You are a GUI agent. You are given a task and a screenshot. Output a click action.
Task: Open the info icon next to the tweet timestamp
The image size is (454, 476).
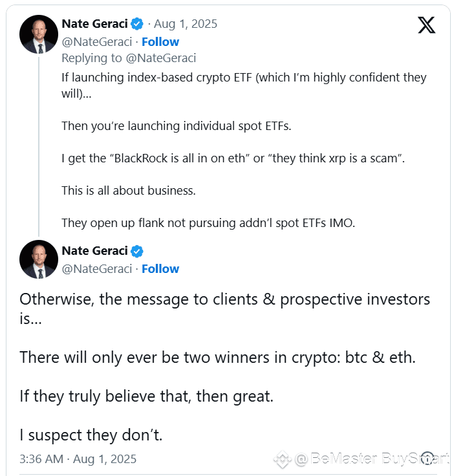pyautogui.click(x=427, y=458)
